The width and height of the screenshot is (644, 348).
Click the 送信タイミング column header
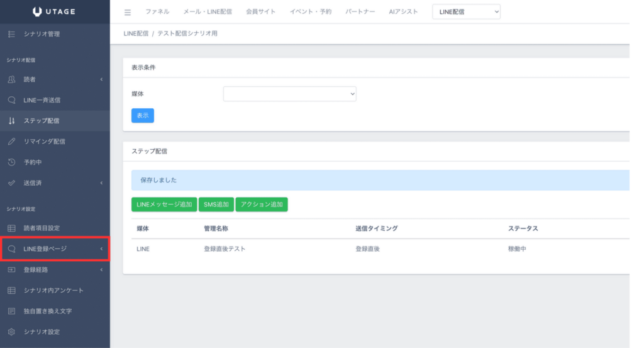pos(377,228)
